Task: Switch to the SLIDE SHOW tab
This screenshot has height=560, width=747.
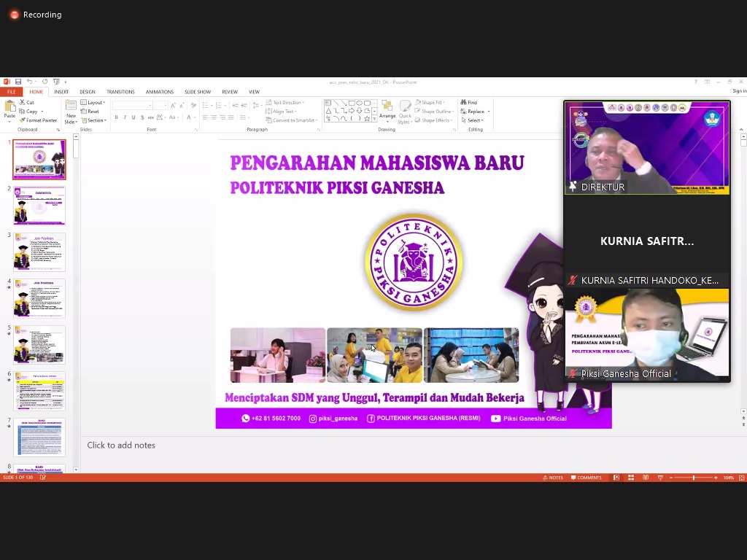Action: 198,92
